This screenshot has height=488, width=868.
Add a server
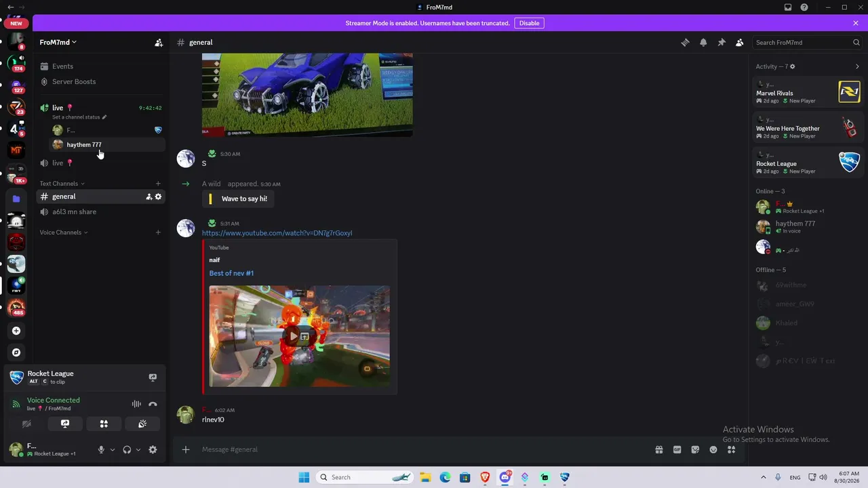16,331
